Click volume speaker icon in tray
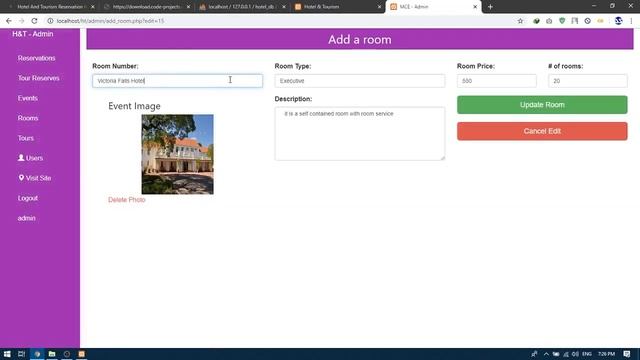This screenshot has width=640, height=360. 575,354
